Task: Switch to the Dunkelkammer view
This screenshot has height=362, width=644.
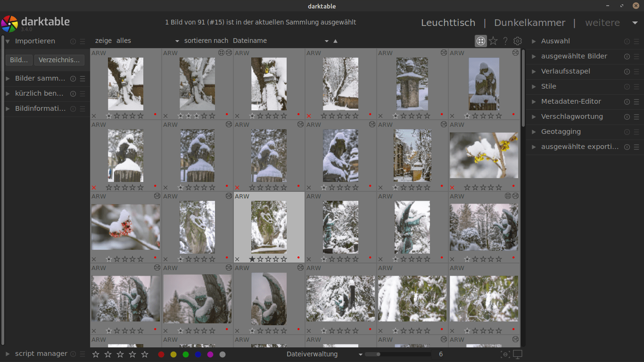Action: coord(529,23)
